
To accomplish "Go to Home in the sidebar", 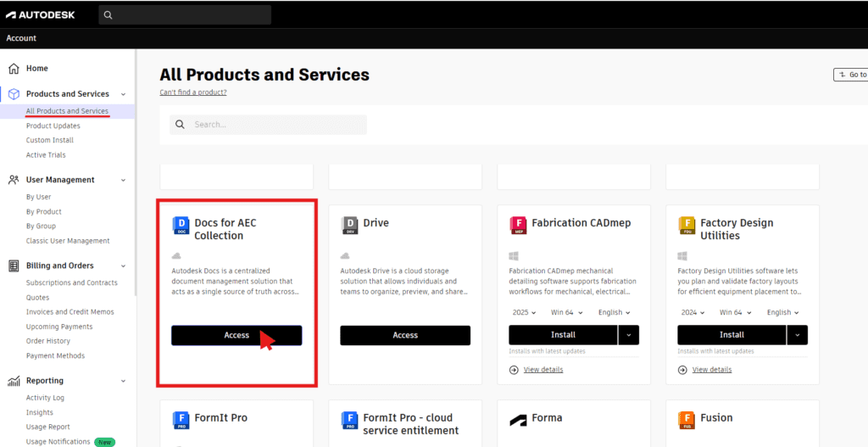I will (x=37, y=69).
